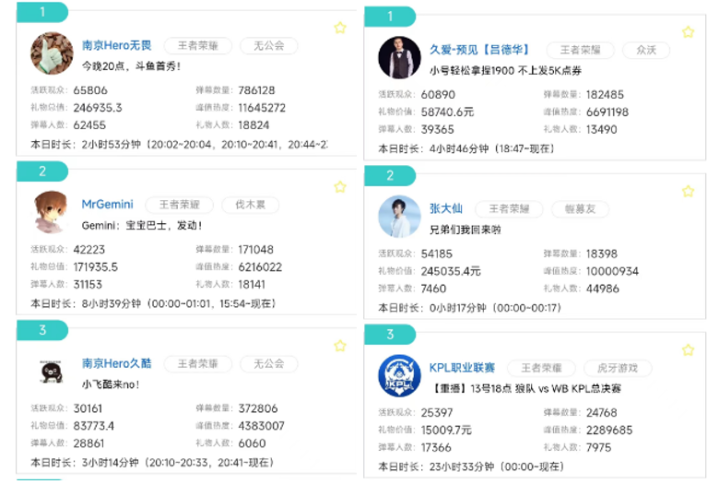Click KPL active viewers value 25397
This screenshot has width=719, height=484.
(x=437, y=412)
